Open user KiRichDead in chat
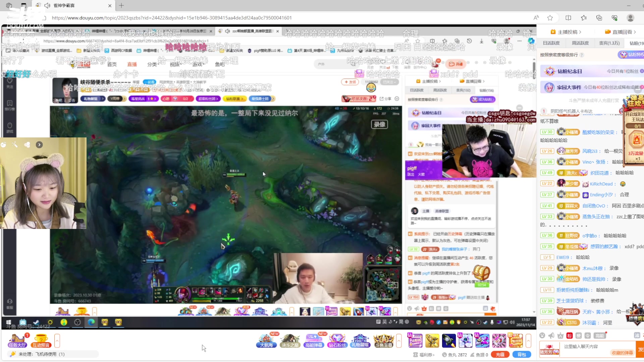 pos(601,184)
